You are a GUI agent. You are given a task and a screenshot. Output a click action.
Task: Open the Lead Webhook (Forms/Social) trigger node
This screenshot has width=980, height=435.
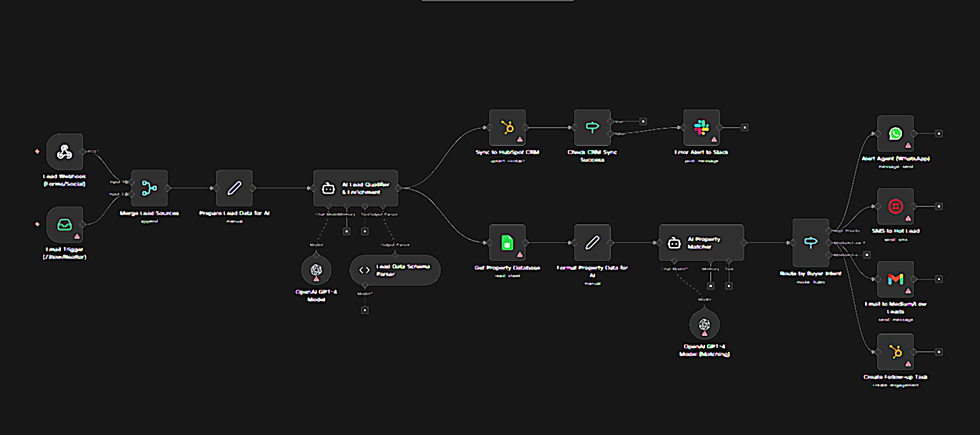click(64, 152)
